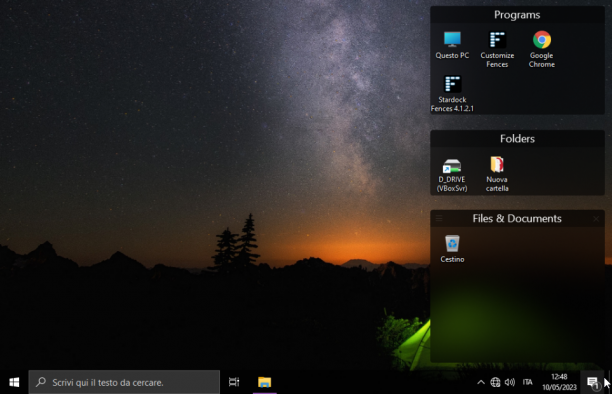
Task: Launch Google Chrome from Programs fence
Action: point(541,49)
